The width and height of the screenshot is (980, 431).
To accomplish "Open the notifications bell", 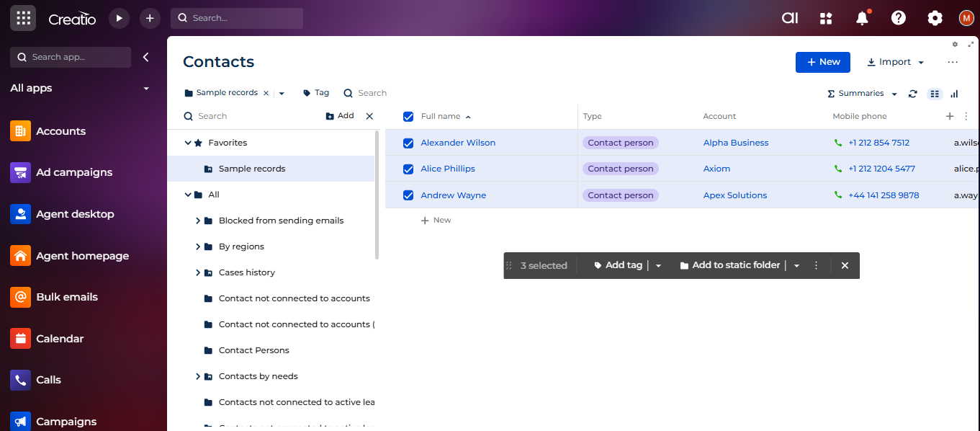I will click(862, 18).
